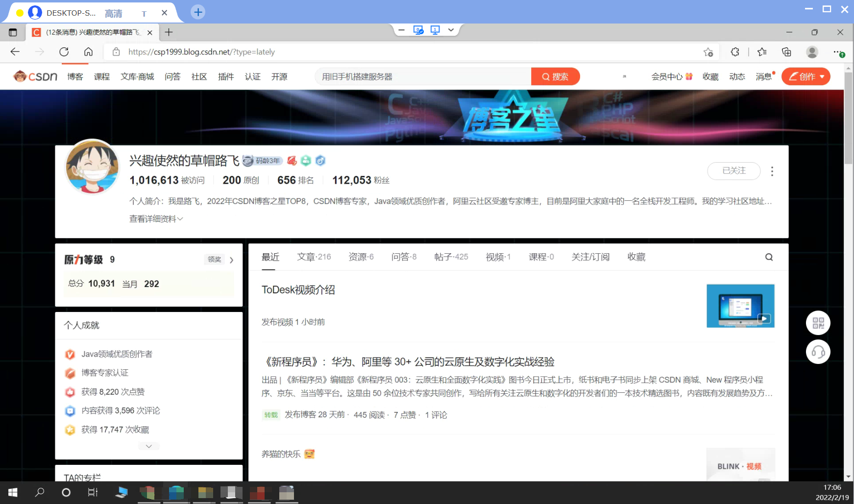Click the floating customer service headset icon
The height and width of the screenshot is (504, 854).
click(818, 352)
